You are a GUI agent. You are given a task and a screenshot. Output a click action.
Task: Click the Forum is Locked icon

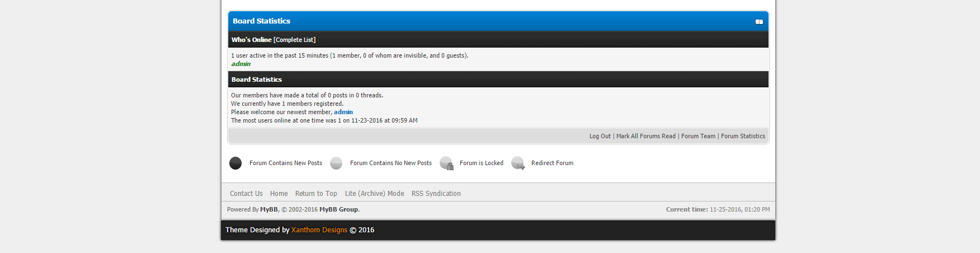446,163
